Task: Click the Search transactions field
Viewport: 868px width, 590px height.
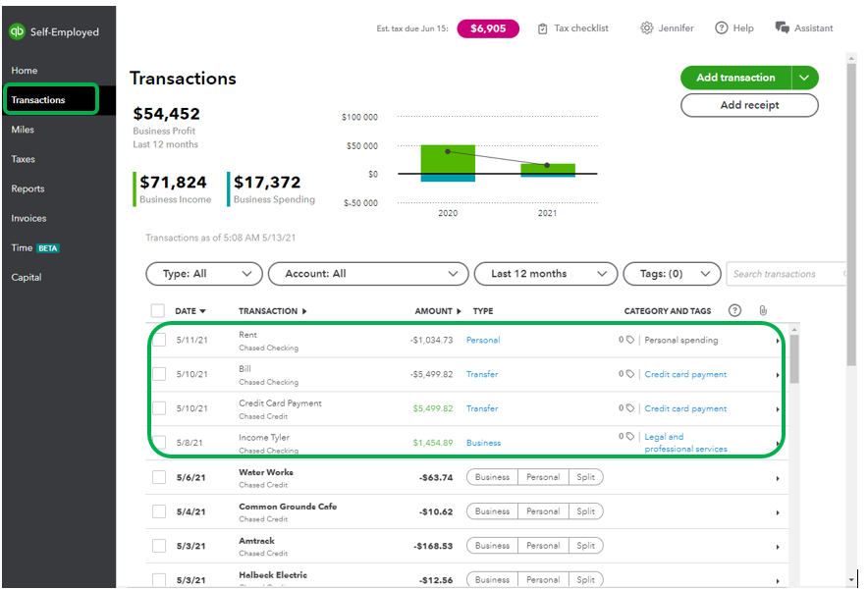Action: [787, 274]
